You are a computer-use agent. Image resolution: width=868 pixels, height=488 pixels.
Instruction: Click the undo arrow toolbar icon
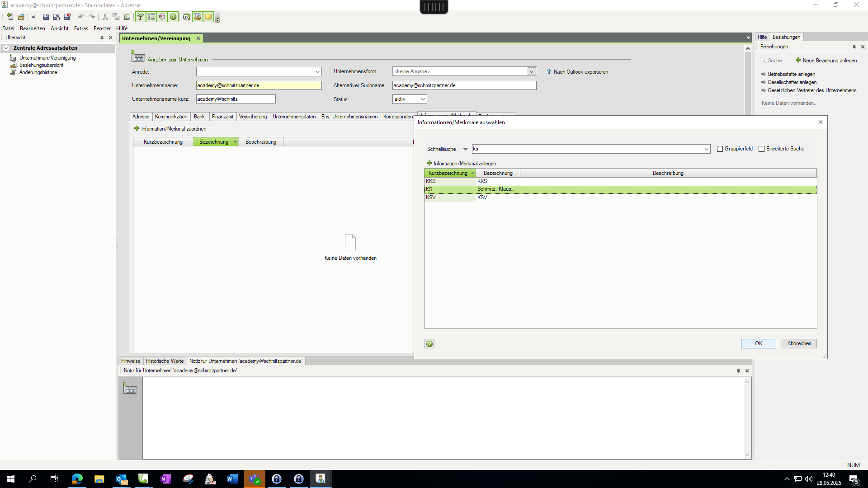pyautogui.click(x=81, y=17)
